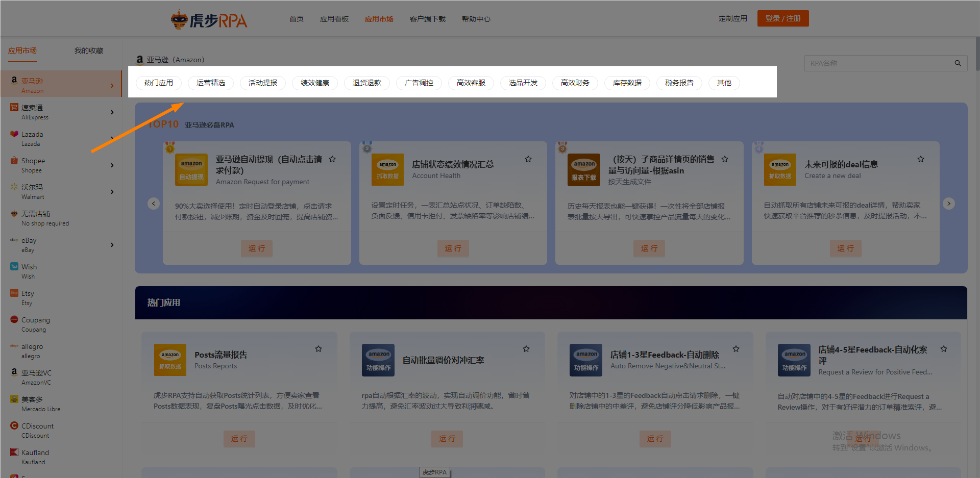
Task: Click the eBay sidebar logo icon
Action: (x=14, y=240)
